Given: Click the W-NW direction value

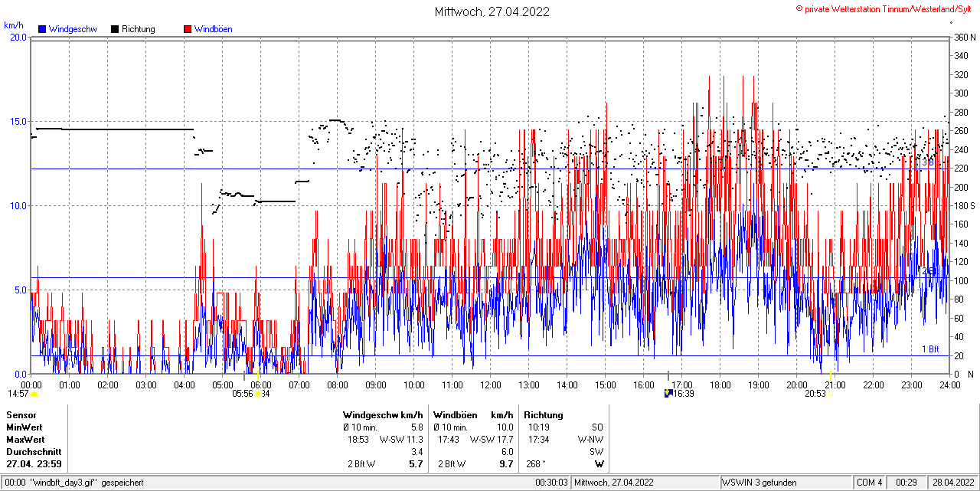Looking at the screenshot, I should (590, 439).
